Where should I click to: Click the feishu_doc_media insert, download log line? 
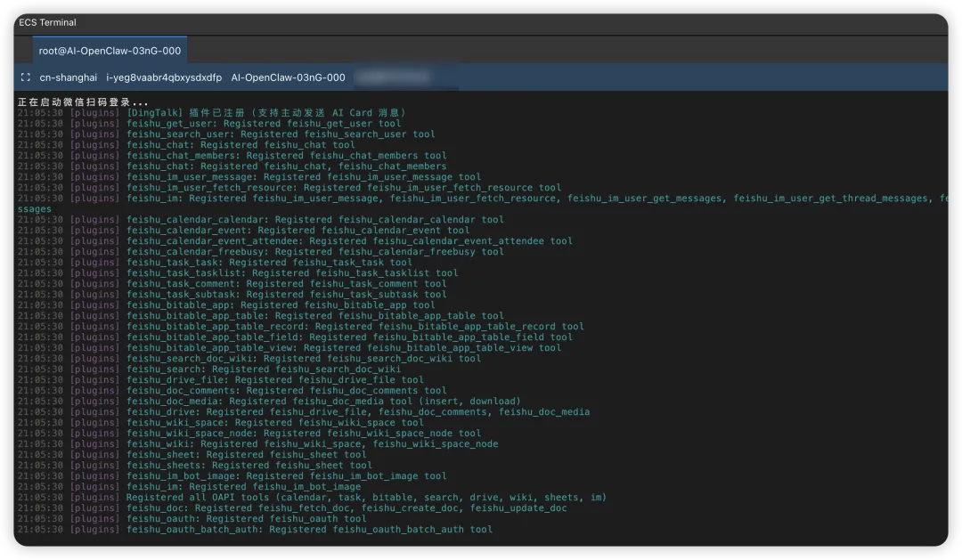click(x=269, y=402)
